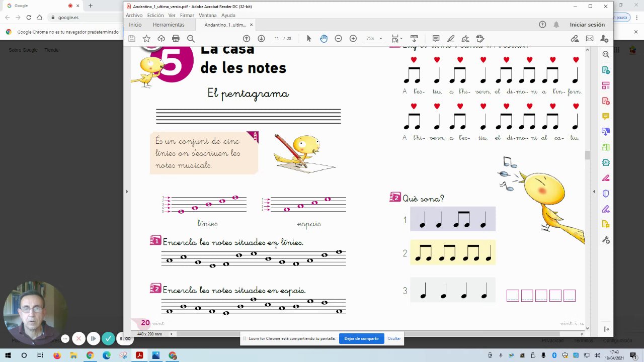Screen dimensions: 644x362
Task: Reload page in Chrome window
Action: click(x=29, y=18)
